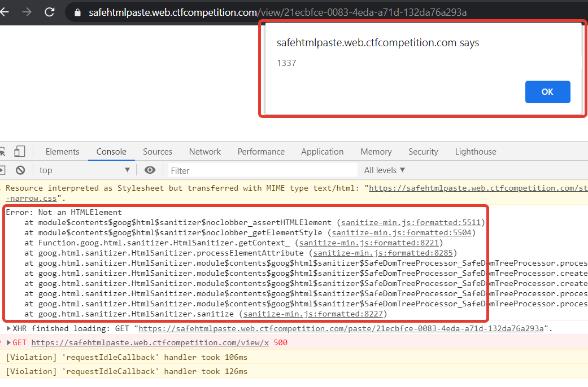Toggle the Elements panel tab
The height and width of the screenshot is (387, 588).
pos(62,151)
